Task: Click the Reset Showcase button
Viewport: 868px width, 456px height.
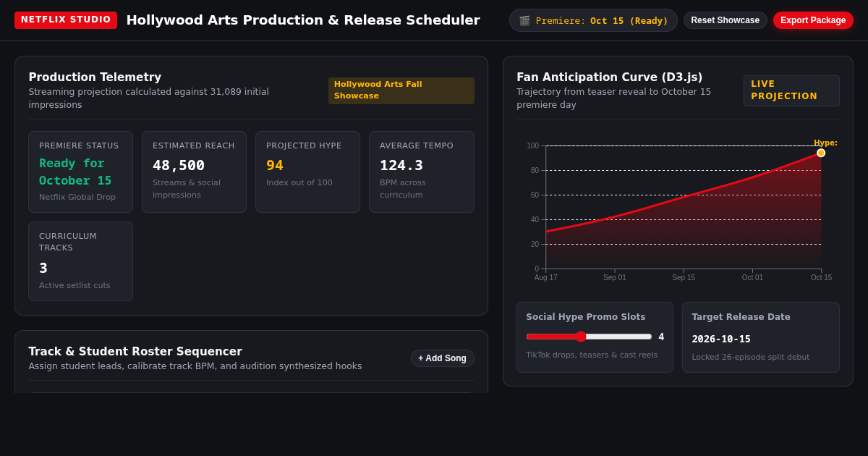Action: [725, 20]
